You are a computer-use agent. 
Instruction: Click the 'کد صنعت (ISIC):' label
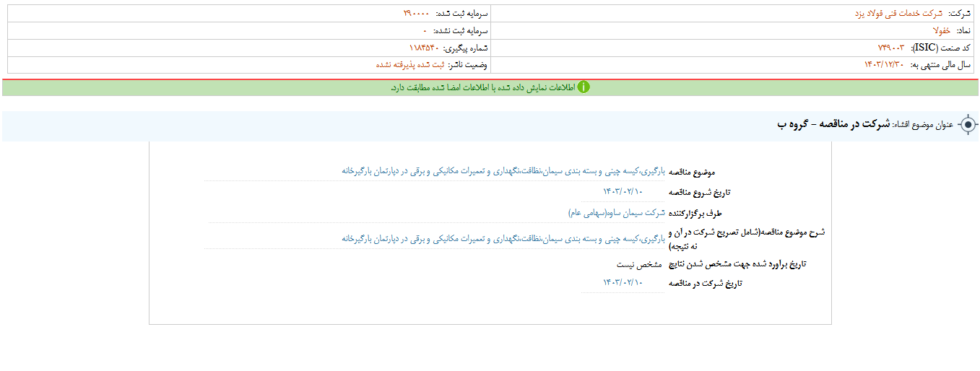point(940,48)
